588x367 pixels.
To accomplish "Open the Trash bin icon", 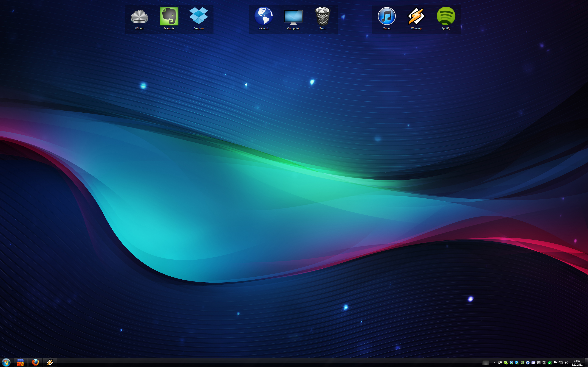I will [x=323, y=16].
